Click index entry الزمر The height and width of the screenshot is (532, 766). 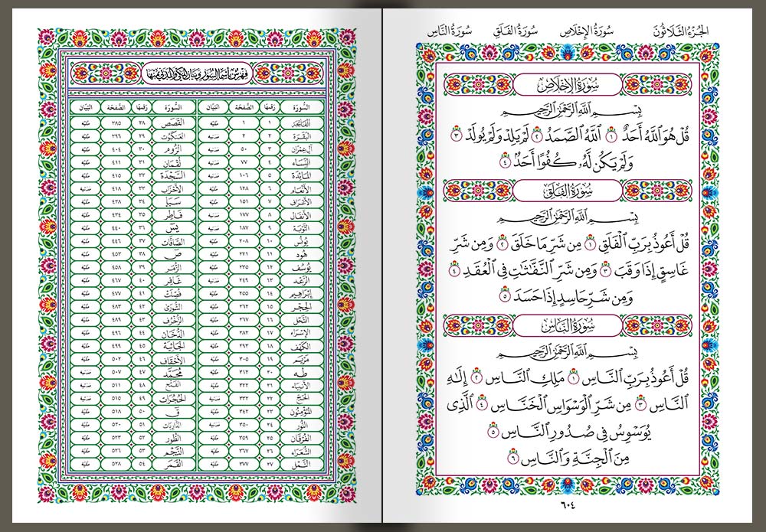[x=173, y=268]
